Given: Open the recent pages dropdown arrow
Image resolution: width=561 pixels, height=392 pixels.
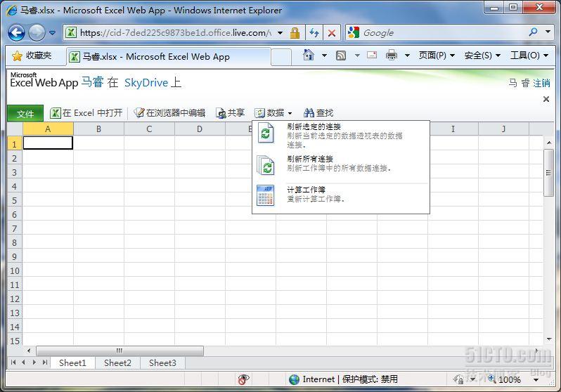Looking at the screenshot, I should [53, 33].
